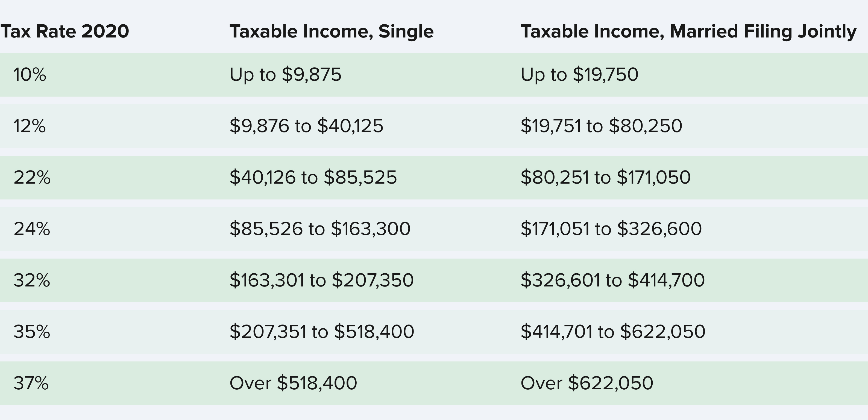
Task: Click the $171,051 to $326,600 cell
Action: click(611, 229)
